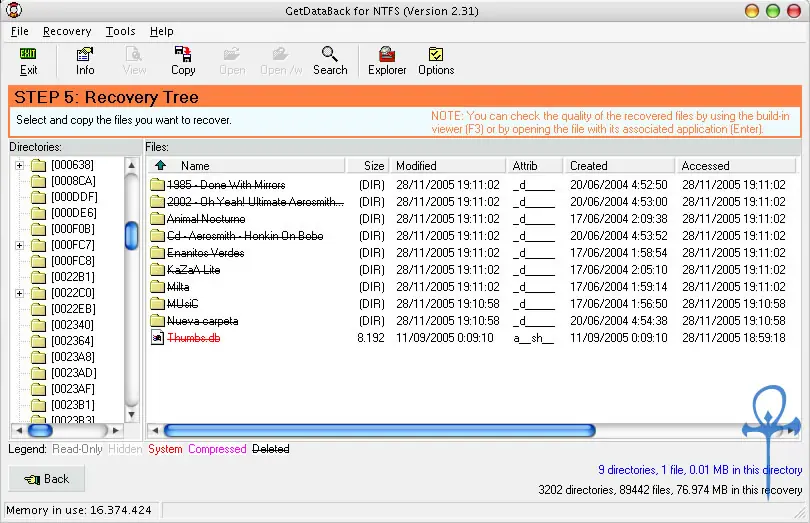Image resolution: width=810 pixels, height=523 pixels.
Task: Click the greyed-out Open /w toolbar icon
Action: tap(281, 54)
